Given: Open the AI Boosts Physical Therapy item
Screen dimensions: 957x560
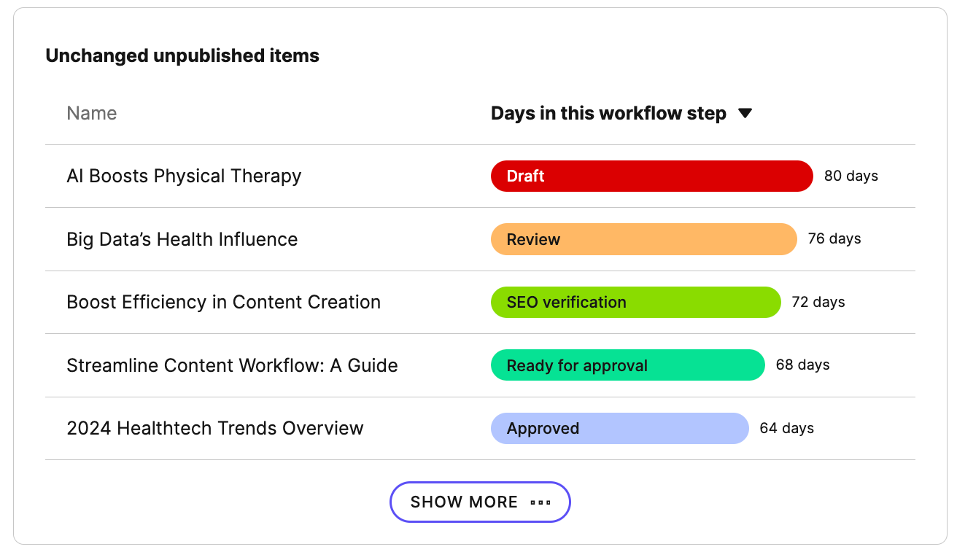Looking at the screenshot, I should 184,176.
